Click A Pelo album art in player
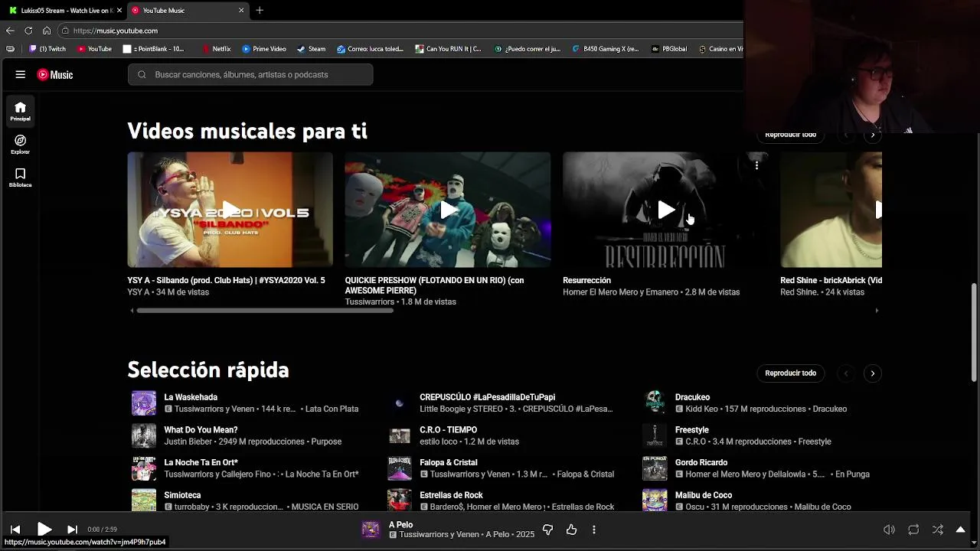 point(371,530)
